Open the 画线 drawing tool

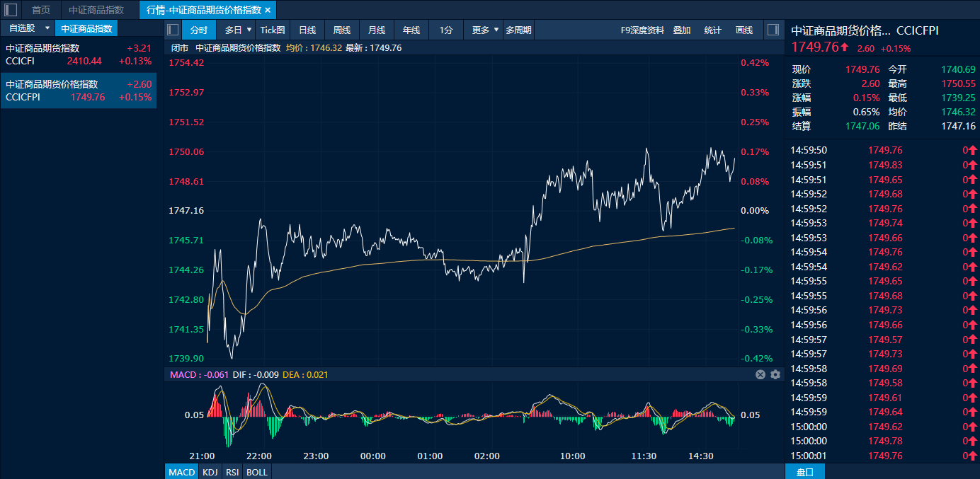coord(744,30)
